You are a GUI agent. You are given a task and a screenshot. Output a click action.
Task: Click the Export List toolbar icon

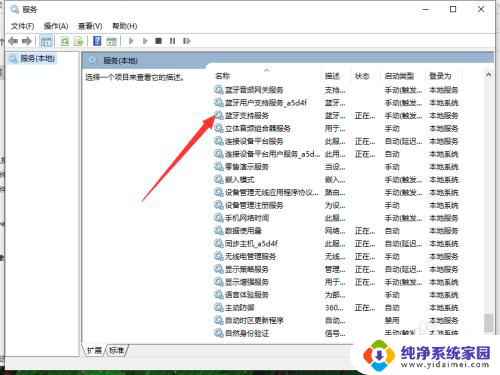coord(78,41)
